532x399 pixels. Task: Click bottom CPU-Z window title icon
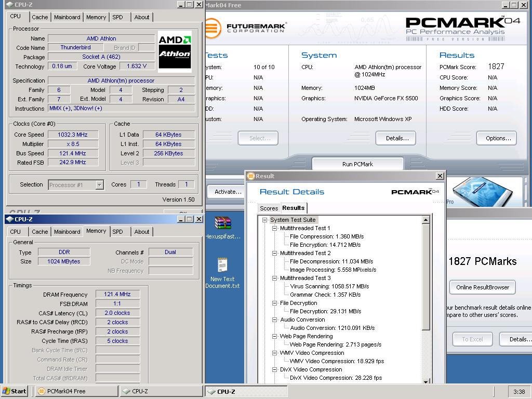tap(9, 219)
